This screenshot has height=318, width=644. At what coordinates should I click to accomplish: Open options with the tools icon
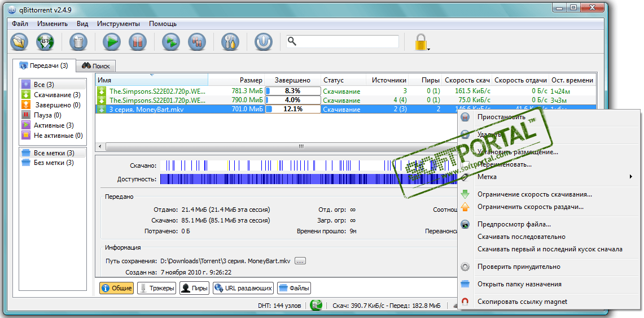230,41
